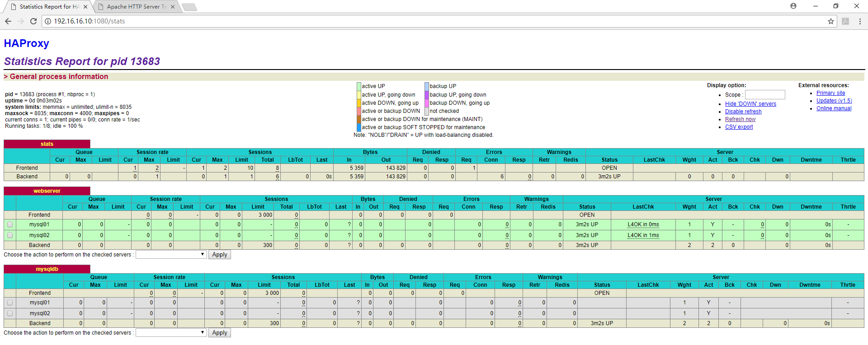
Task: Check mysql01 checkbox in mysqldb table
Action: coord(10,303)
